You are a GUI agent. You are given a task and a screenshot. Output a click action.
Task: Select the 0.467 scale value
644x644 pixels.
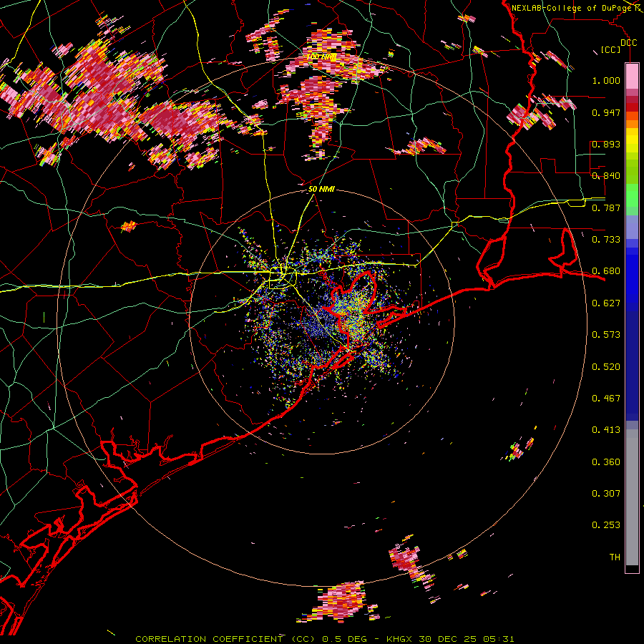click(x=606, y=399)
